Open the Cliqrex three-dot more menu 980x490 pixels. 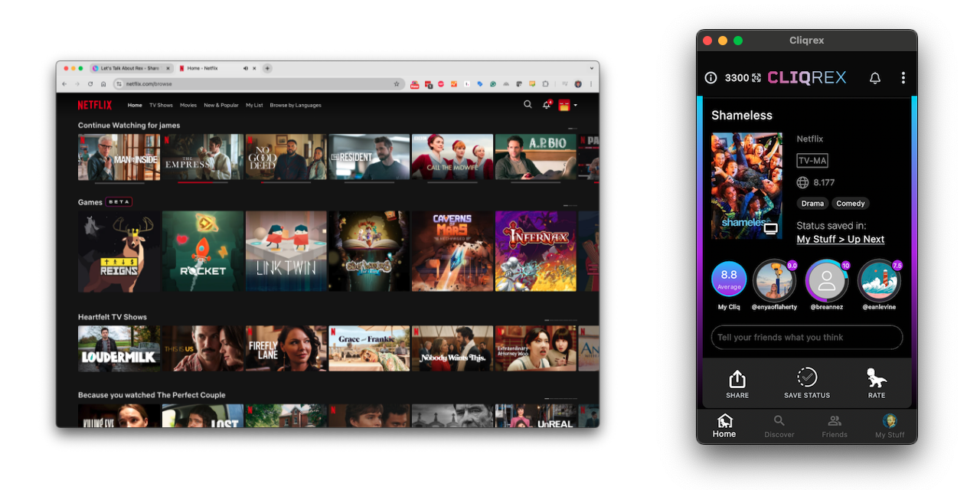click(903, 78)
